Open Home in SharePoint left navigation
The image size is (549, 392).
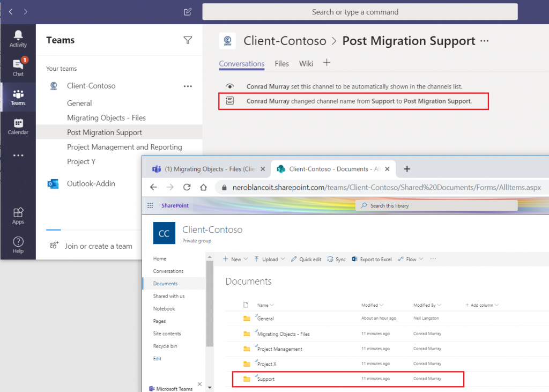(x=160, y=258)
